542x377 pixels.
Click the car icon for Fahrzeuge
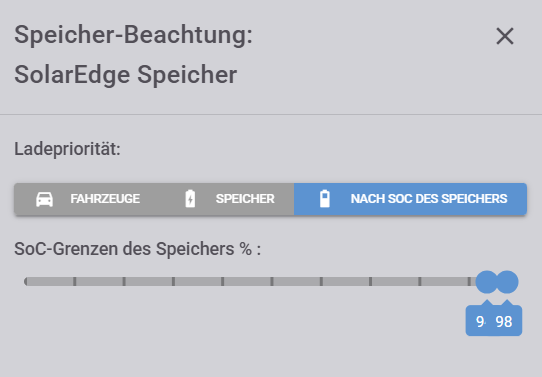pyautogui.click(x=45, y=199)
